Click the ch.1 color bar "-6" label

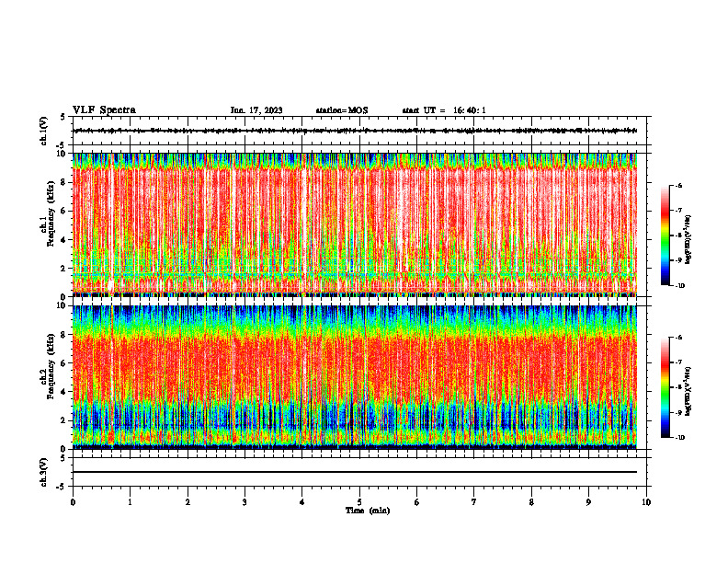[x=678, y=186]
